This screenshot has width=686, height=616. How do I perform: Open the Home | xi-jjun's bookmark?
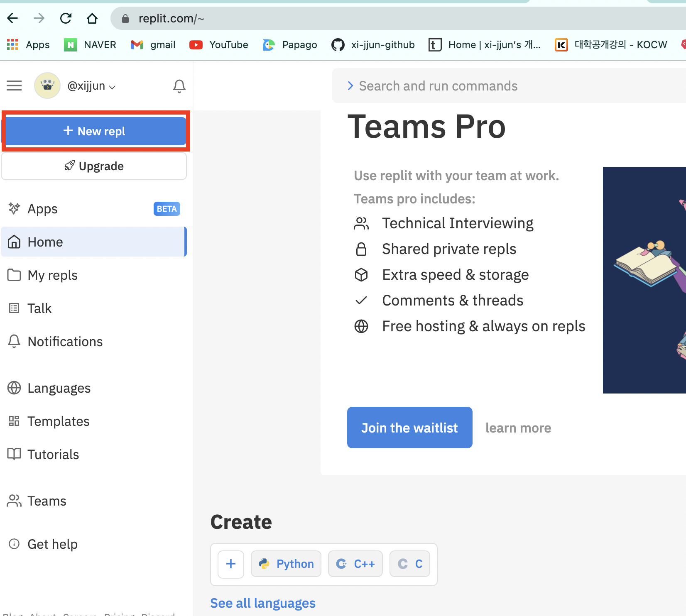pyautogui.click(x=485, y=44)
